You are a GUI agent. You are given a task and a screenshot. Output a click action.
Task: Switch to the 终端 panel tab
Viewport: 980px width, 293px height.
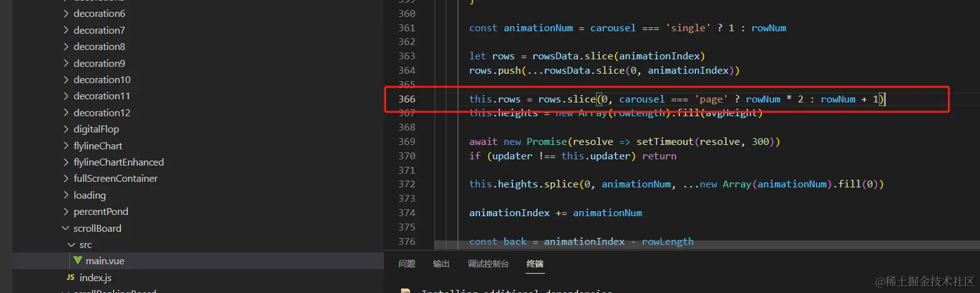535,264
